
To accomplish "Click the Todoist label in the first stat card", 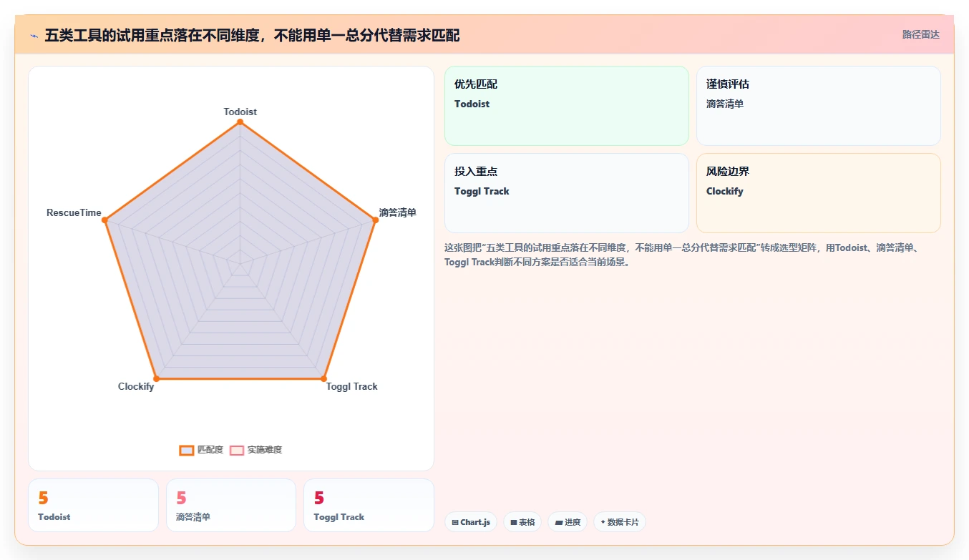I will coord(54,516).
